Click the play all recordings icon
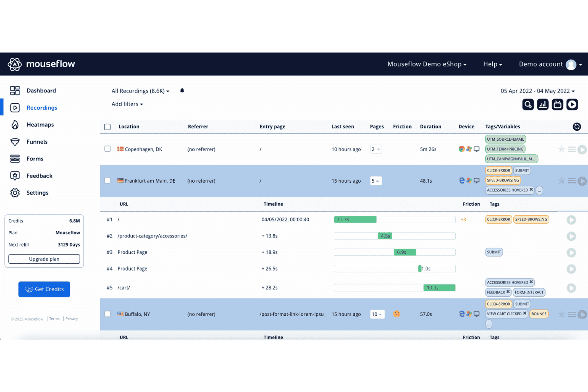This screenshot has width=588, height=392. pyautogui.click(x=572, y=104)
